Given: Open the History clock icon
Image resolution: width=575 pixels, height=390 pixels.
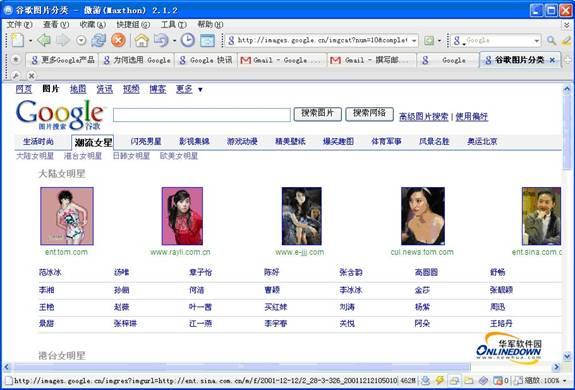Looking at the screenshot, I should tap(188, 40).
